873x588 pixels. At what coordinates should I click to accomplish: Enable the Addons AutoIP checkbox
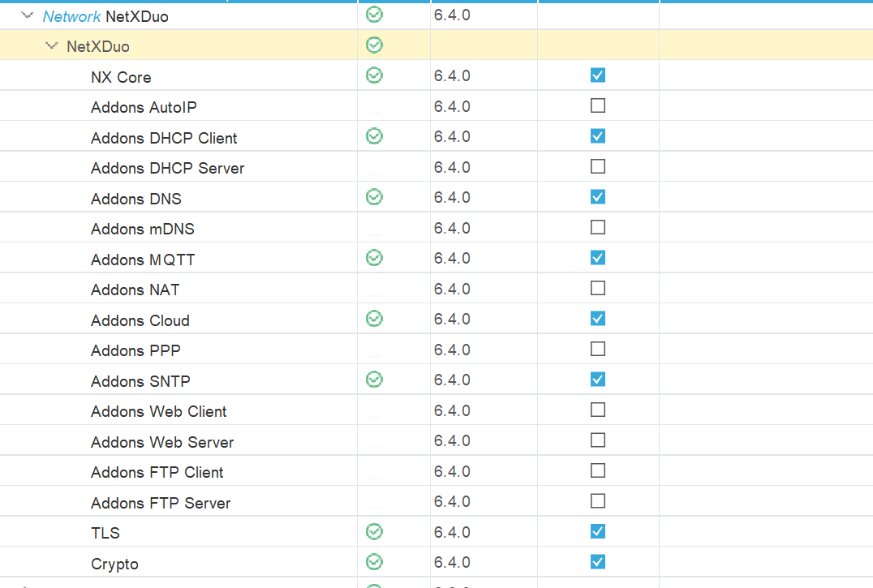[x=597, y=105]
